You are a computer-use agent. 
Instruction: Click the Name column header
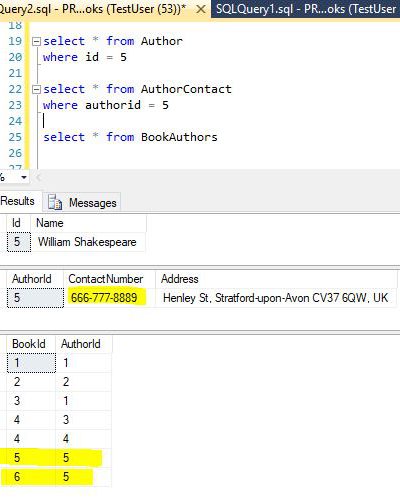(x=88, y=223)
